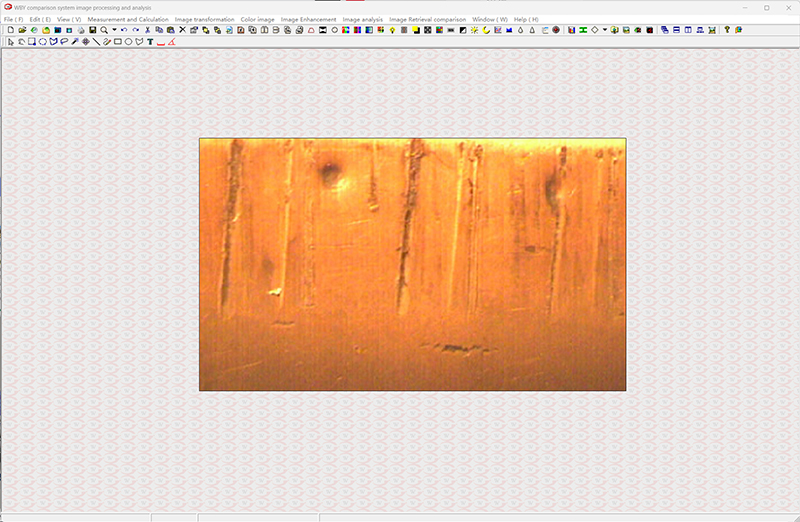Image resolution: width=800 pixels, height=522 pixels.
Task: Click the Print icon
Action: 81,30
